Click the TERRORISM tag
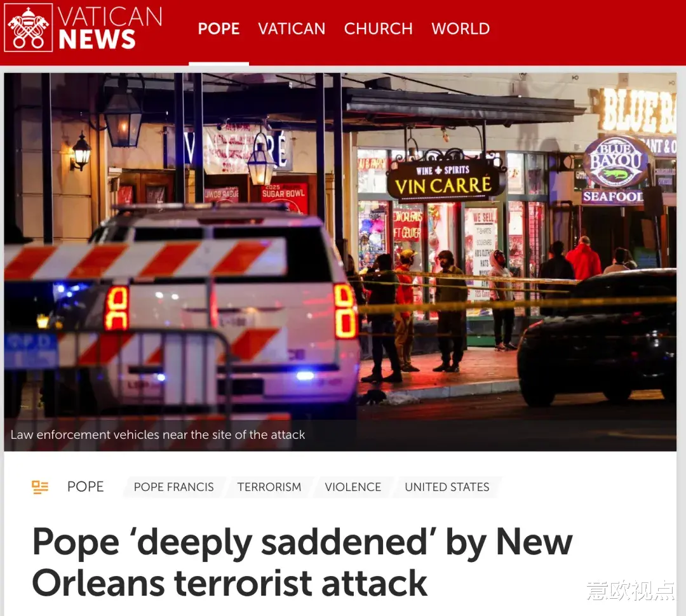Viewport: 686px width, 616px height. tap(269, 487)
